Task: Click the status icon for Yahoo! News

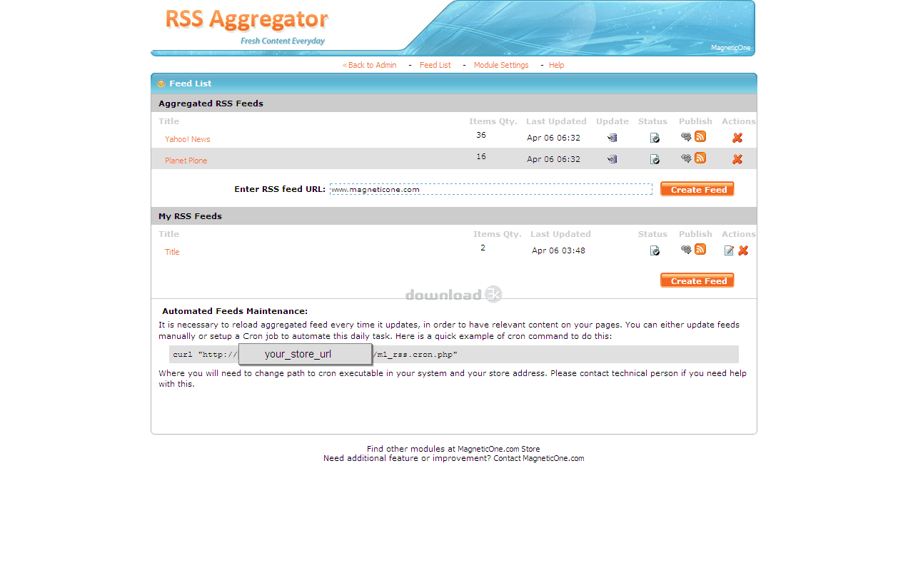Action: (x=655, y=138)
